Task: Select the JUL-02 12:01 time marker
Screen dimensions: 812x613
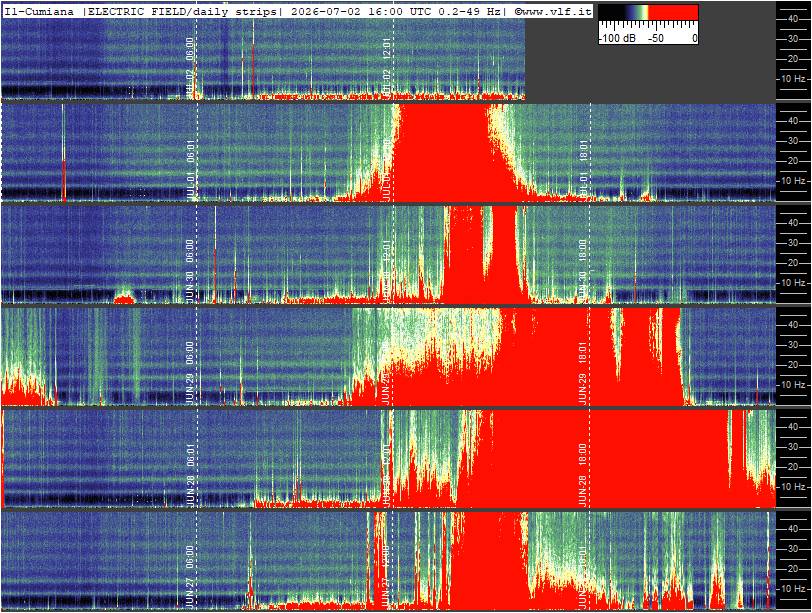Action: [x=386, y=67]
